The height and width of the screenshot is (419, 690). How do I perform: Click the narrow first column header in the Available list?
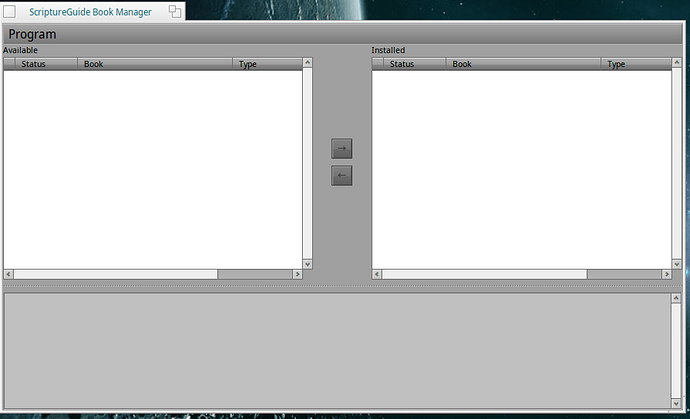9,64
